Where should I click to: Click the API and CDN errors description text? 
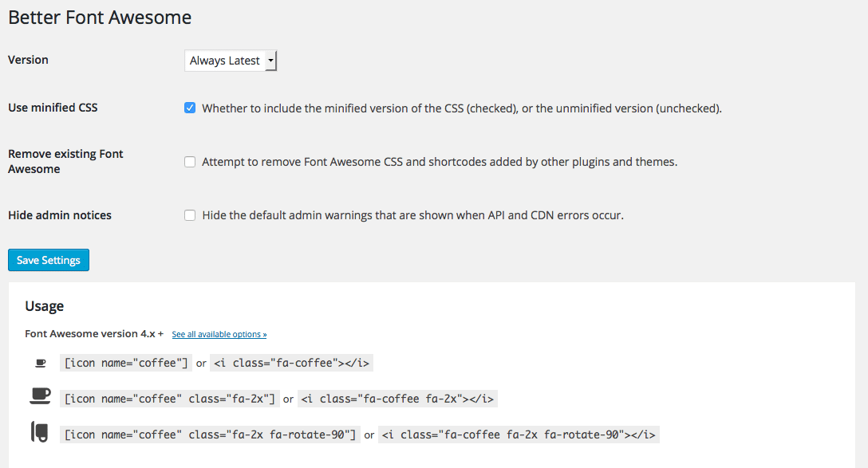412,215
